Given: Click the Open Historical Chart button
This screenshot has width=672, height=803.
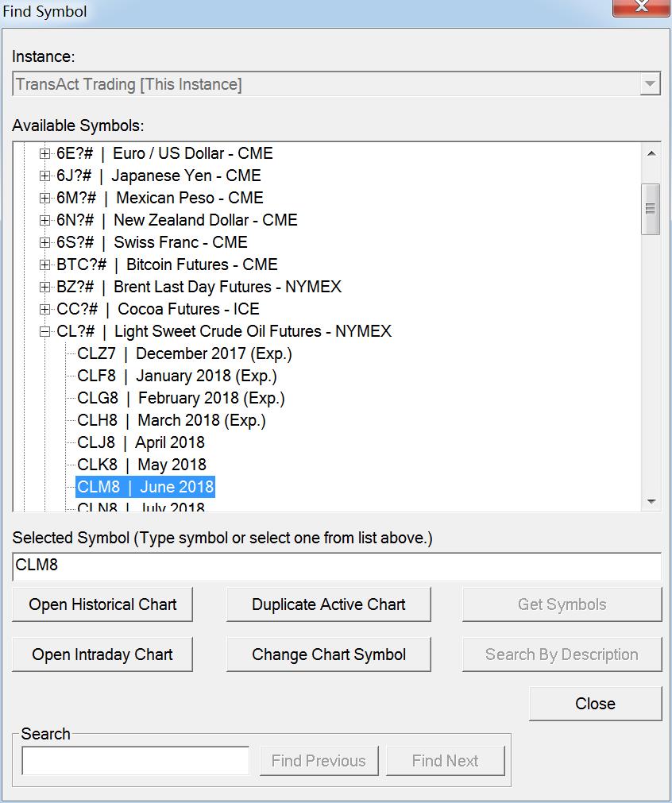Looking at the screenshot, I should (x=102, y=604).
